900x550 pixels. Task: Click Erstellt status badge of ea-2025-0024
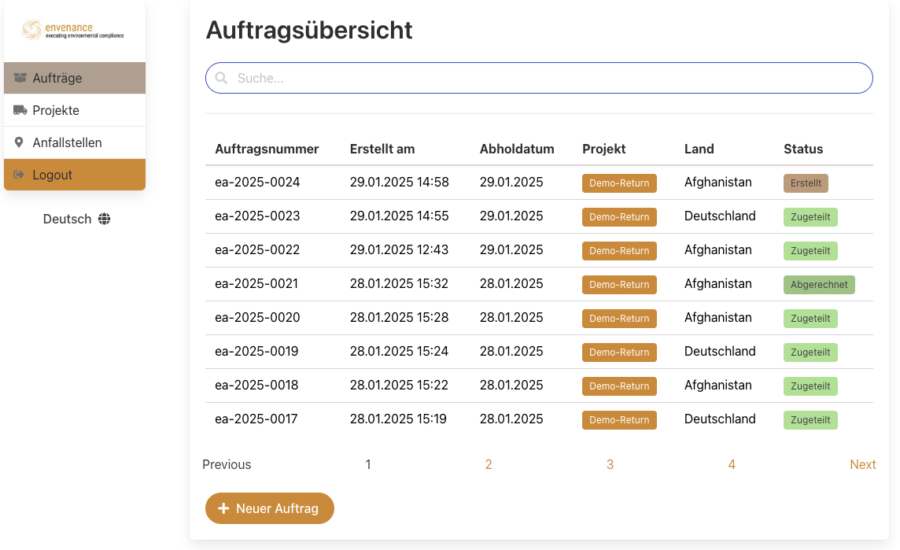[806, 183]
